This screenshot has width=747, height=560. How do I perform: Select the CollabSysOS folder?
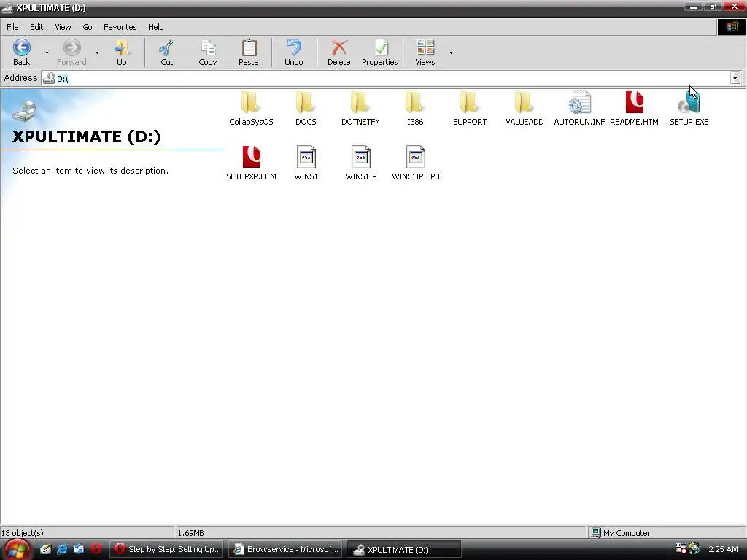pos(251,109)
